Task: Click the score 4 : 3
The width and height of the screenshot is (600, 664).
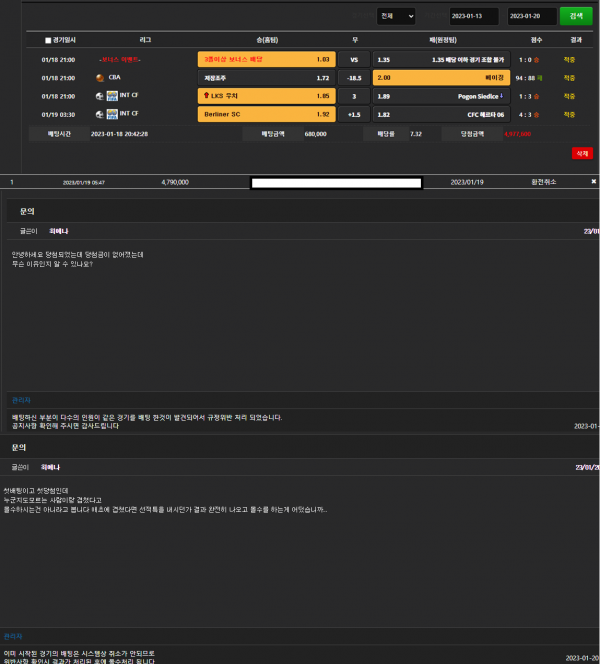Action: pos(525,114)
